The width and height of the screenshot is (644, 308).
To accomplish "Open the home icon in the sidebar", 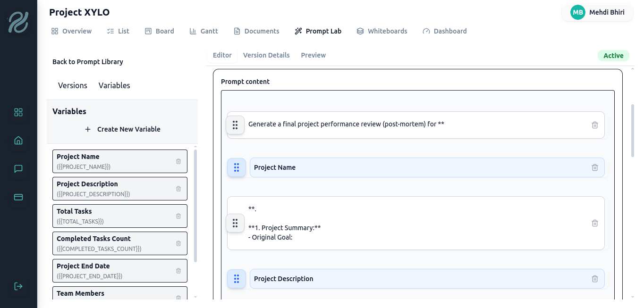I will pos(18,141).
